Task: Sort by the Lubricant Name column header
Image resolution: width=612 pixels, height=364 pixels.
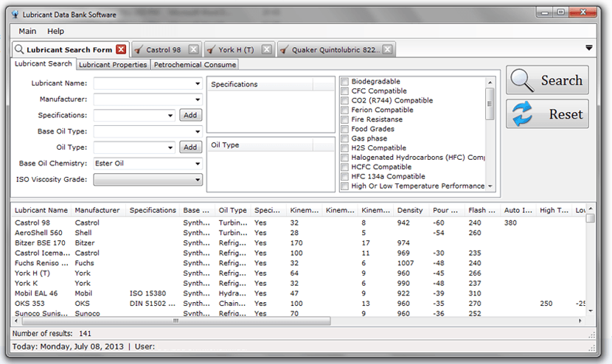Action: [41, 210]
